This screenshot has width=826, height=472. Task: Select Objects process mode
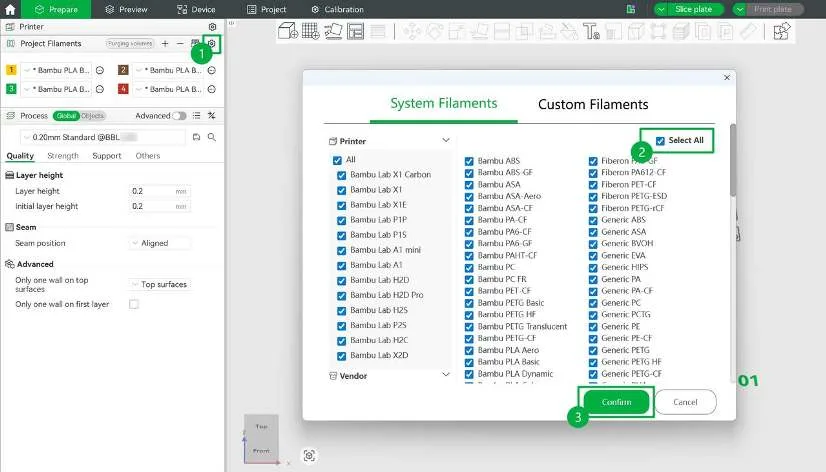(93, 115)
